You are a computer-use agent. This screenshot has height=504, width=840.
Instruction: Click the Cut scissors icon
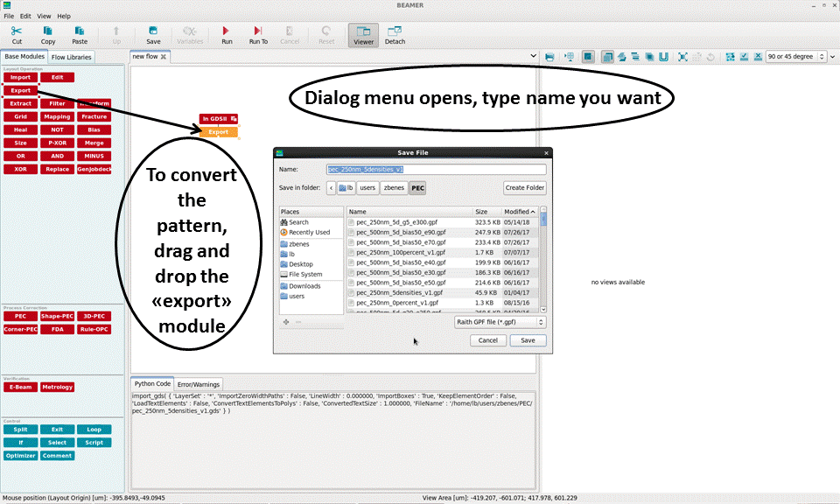[x=17, y=34]
